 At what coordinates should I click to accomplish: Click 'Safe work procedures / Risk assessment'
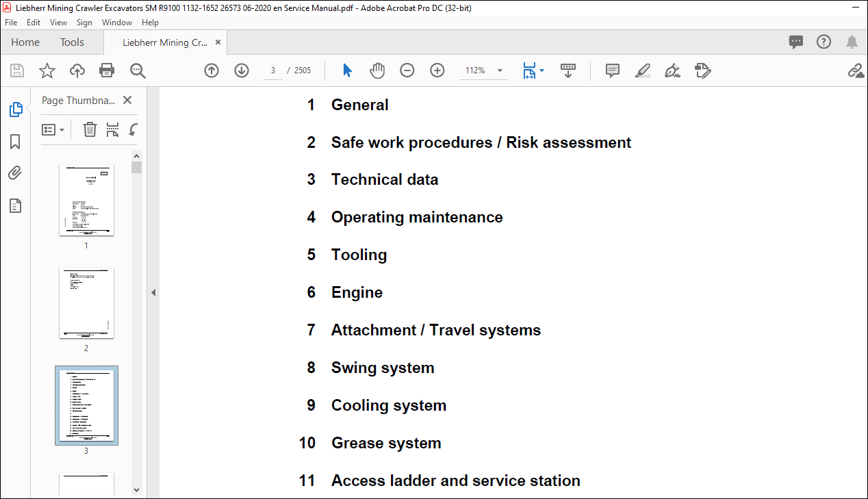(481, 142)
